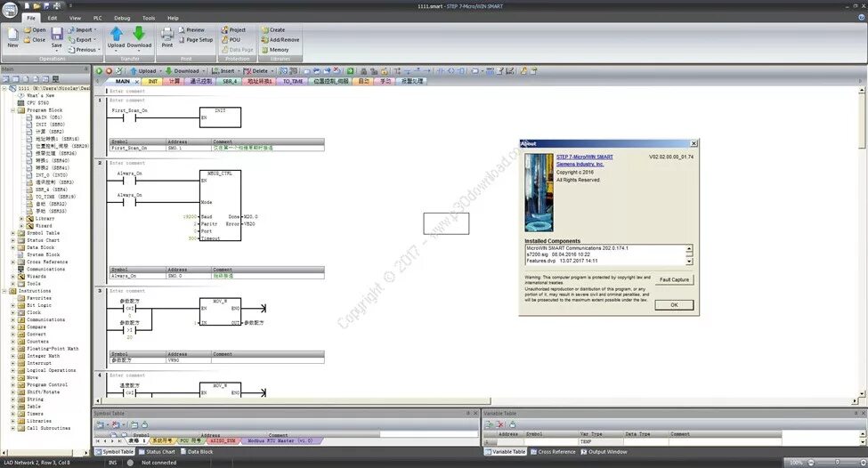Click the green Run PLC icon in editor toolbar
This screenshot has height=468, width=868.
click(99, 71)
